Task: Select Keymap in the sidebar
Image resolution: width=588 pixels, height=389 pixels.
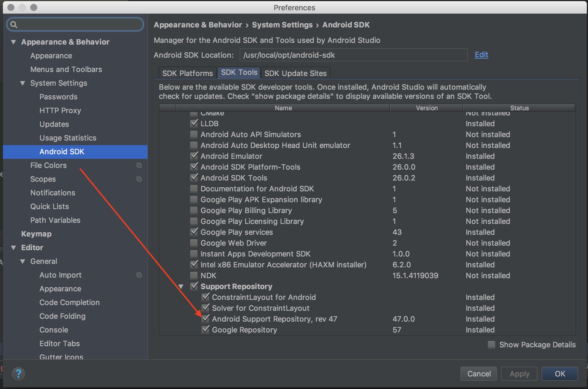Action: (36, 234)
